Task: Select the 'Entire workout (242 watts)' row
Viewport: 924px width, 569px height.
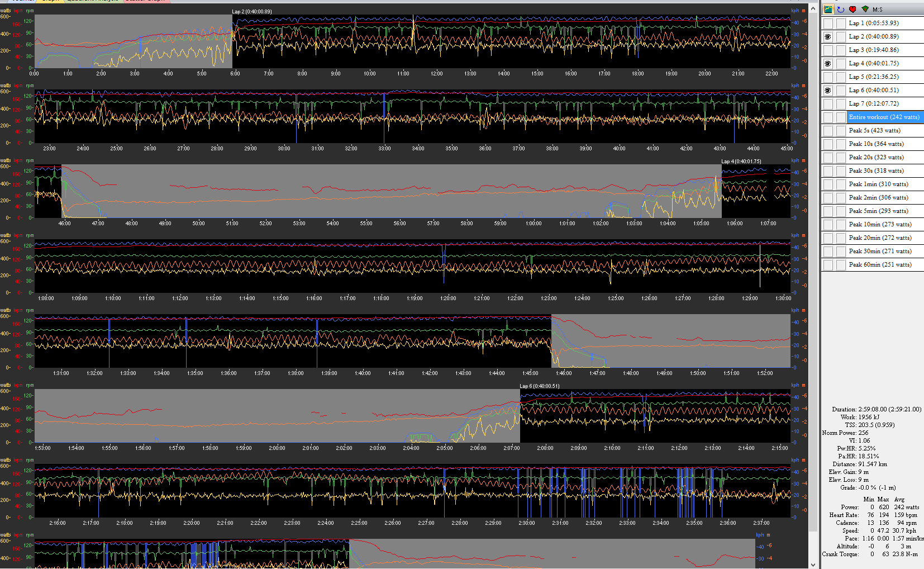Action: (885, 117)
